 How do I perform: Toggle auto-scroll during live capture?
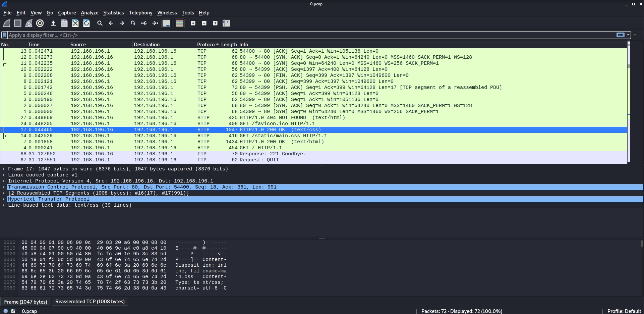tap(166, 23)
